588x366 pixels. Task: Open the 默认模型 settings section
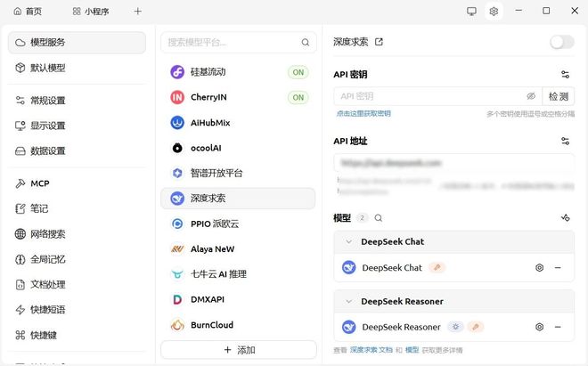click(x=77, y=68)
